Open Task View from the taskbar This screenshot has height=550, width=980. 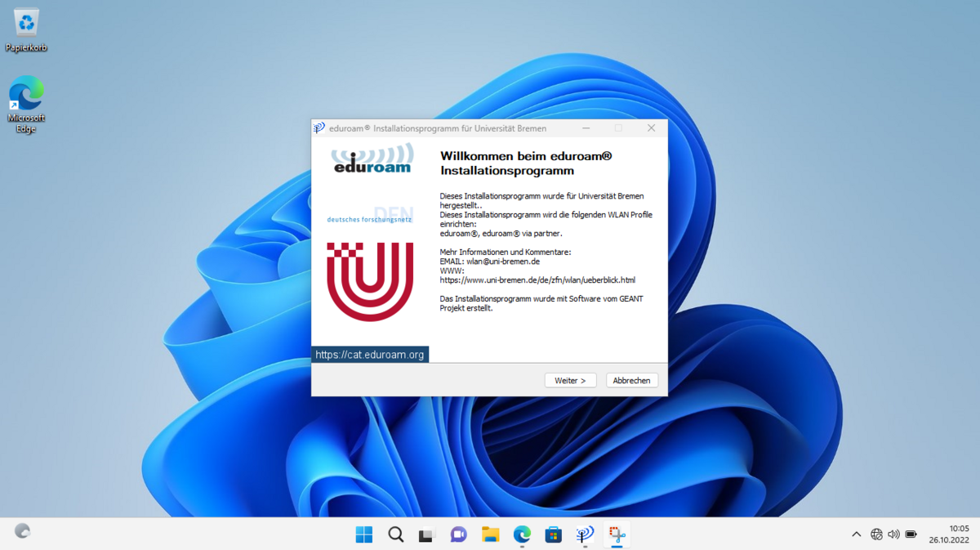point(427,534)
